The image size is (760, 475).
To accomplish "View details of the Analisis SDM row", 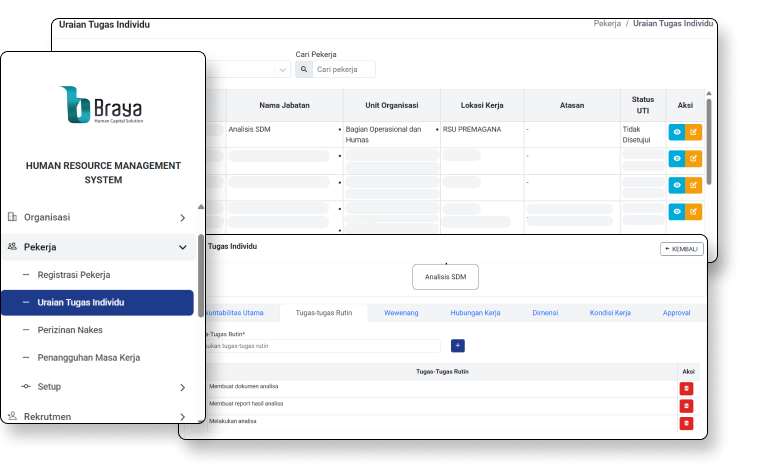I will click(677, 132).
